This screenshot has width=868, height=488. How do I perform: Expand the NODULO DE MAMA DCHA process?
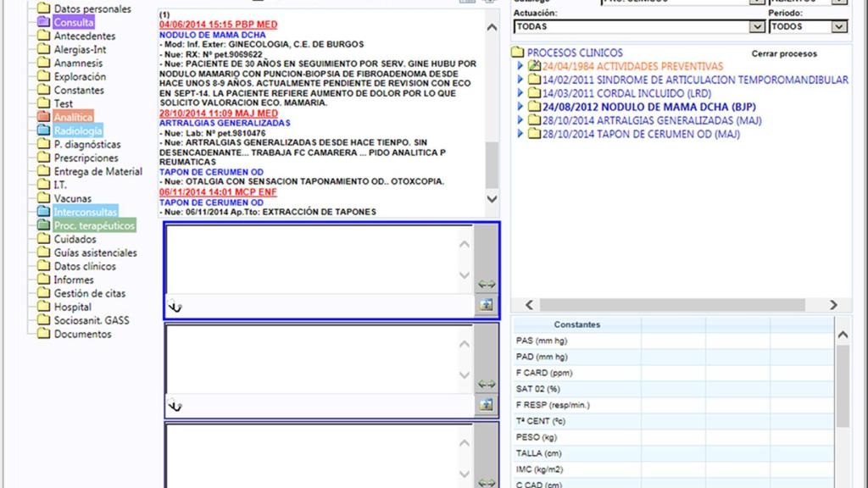click(x=521, y=107)
